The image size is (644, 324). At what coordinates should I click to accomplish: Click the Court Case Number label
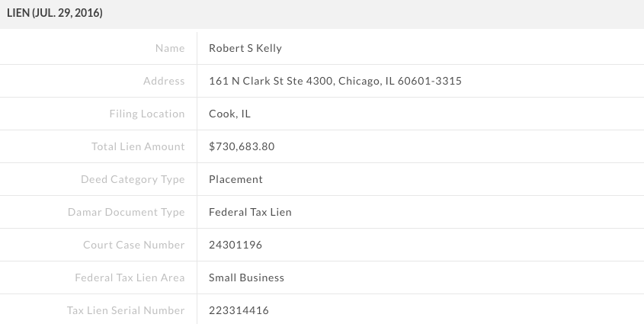coord(134,245)
